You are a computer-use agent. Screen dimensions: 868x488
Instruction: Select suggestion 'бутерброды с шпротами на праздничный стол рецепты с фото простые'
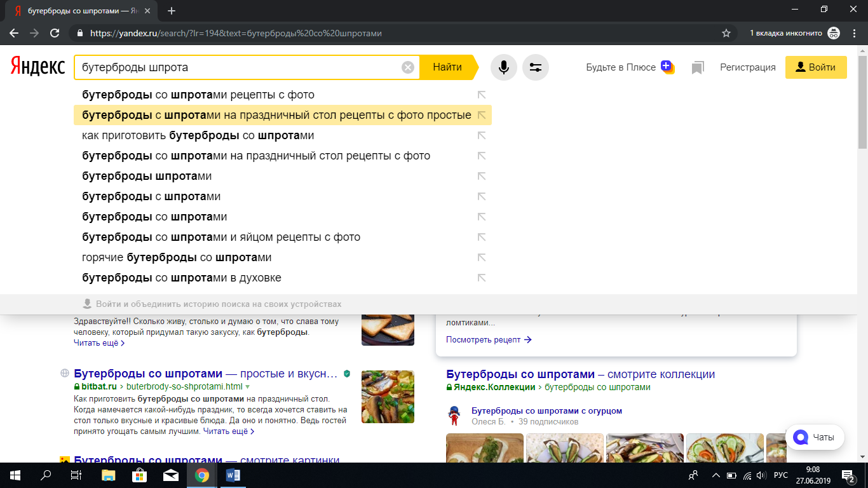[283, 115]
